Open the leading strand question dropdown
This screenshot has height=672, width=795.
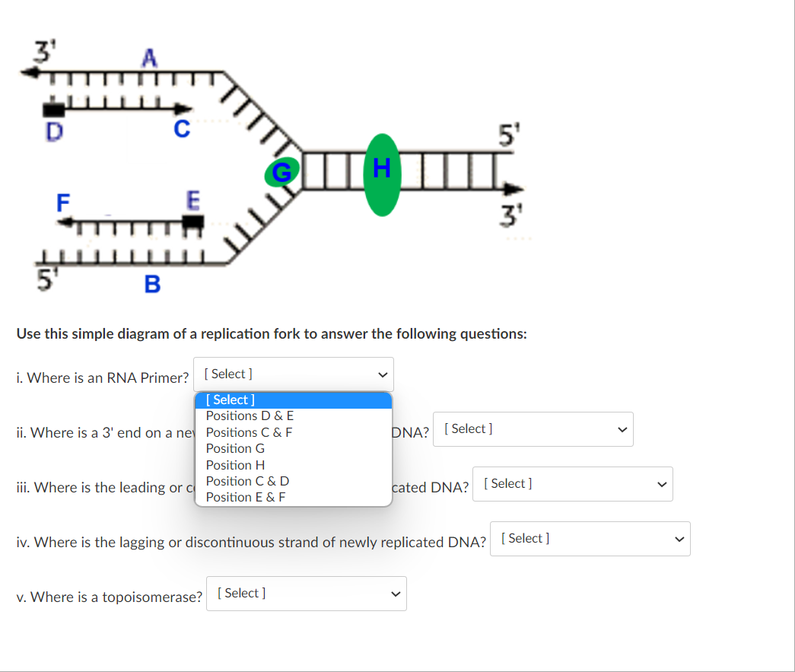(x=572, y=483)
